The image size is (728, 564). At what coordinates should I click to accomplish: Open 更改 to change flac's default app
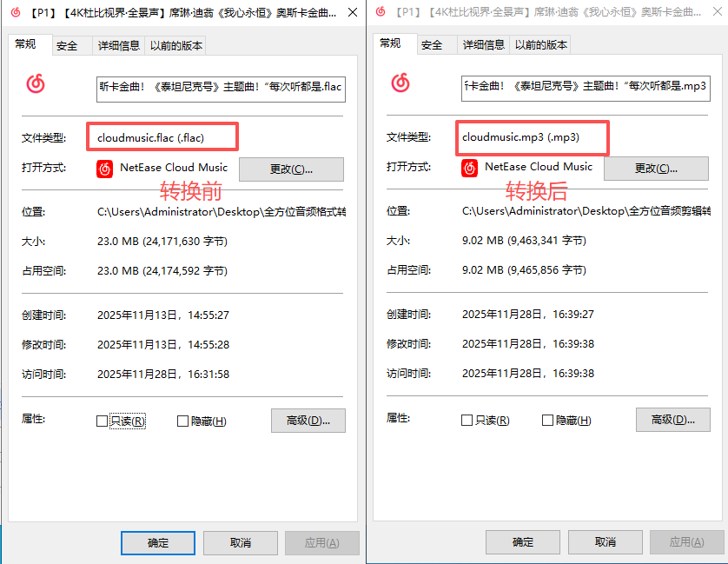coord(291,168)
